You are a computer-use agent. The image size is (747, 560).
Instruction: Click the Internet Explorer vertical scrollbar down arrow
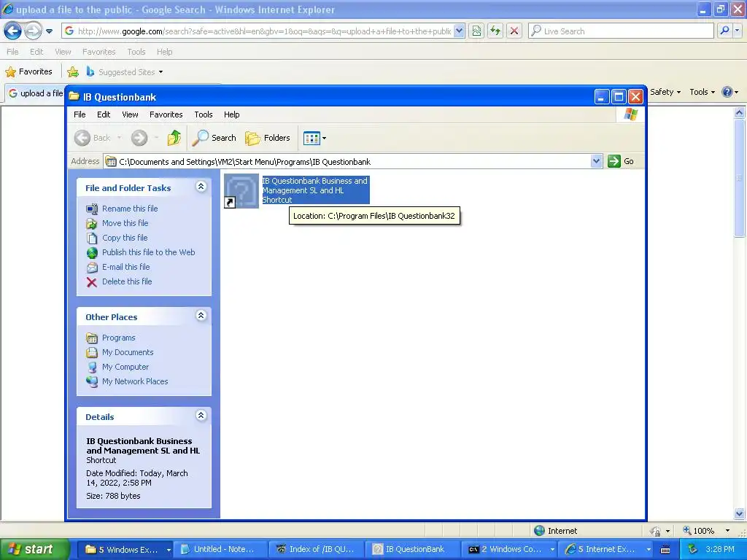pos(740,513)
